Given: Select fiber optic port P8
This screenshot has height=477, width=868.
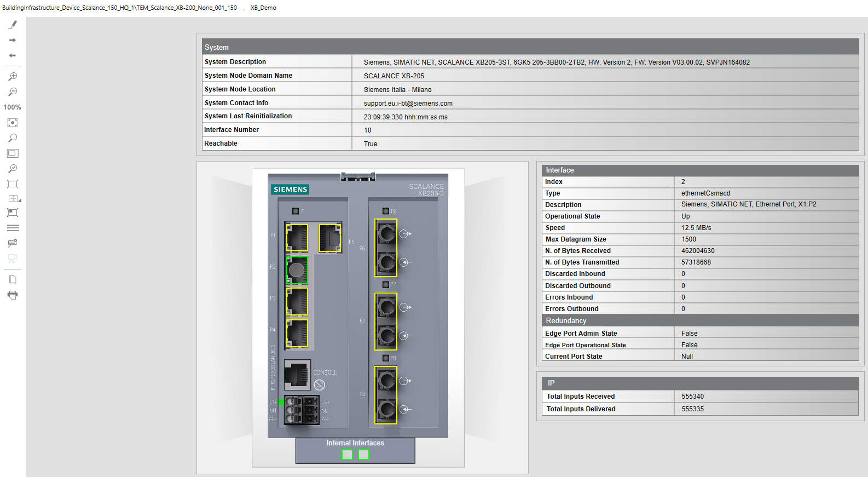Looking at the screenshot, I should pyautogui.click(x=386, y=395).
